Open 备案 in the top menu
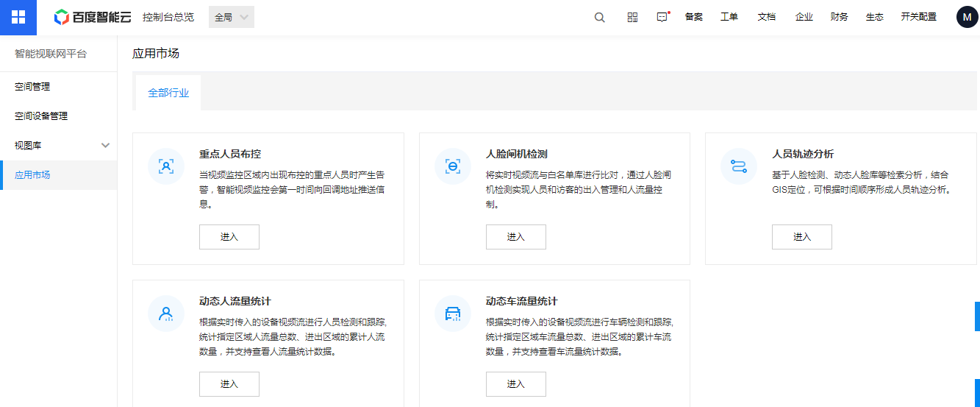980x407 pixels. coord(694,17)
